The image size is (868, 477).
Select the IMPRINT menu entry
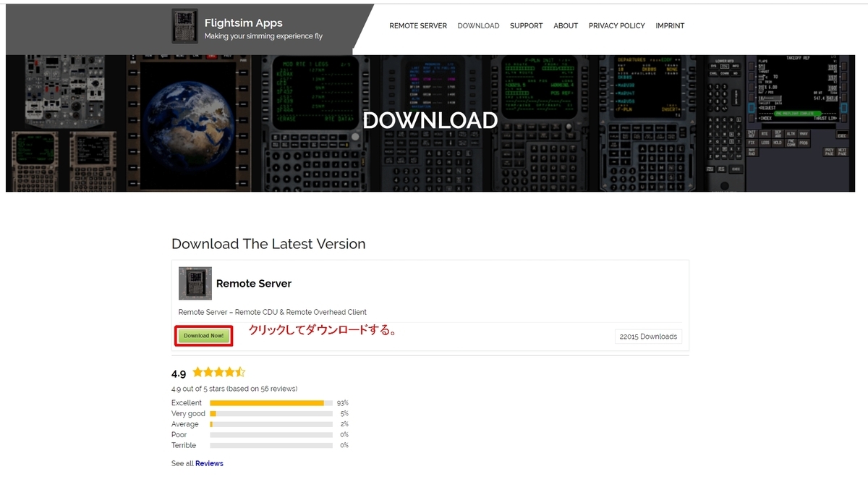[670, 26]
